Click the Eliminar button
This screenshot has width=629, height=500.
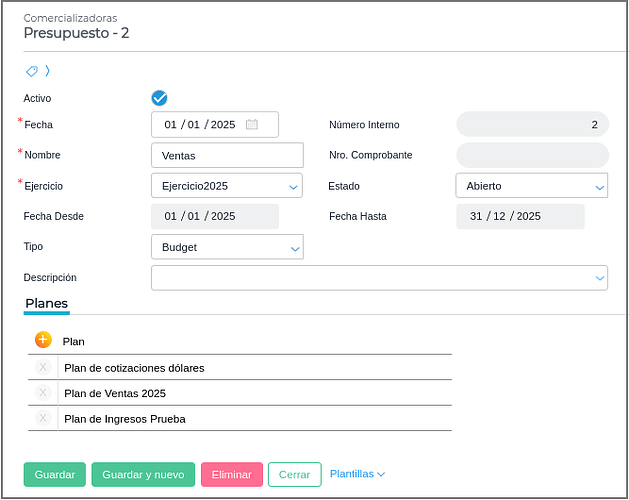click(x=232, y=474)
